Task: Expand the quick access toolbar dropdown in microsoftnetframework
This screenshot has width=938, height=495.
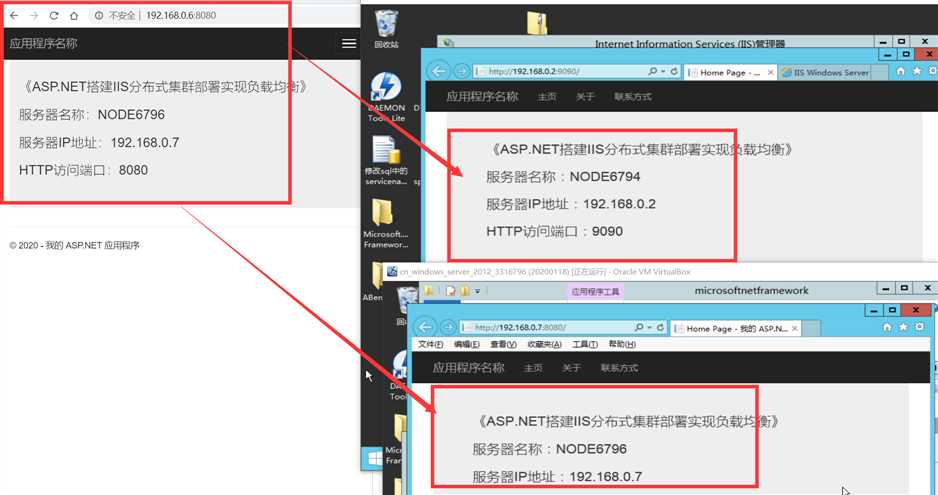Action: [477, 291]
